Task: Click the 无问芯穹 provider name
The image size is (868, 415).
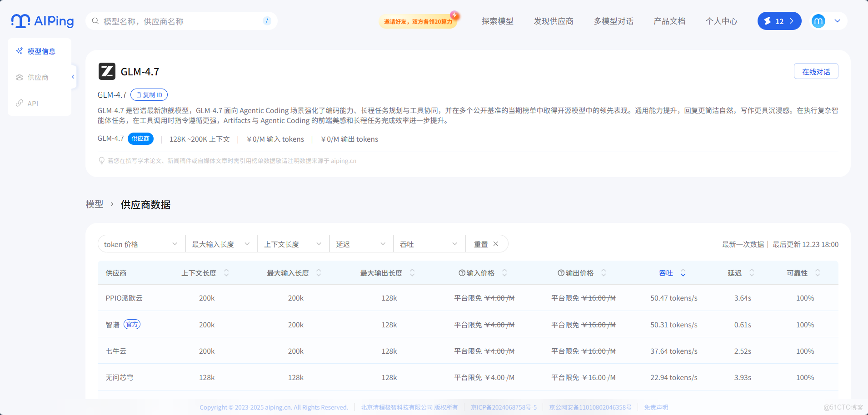Action: (x=120, y=377)
